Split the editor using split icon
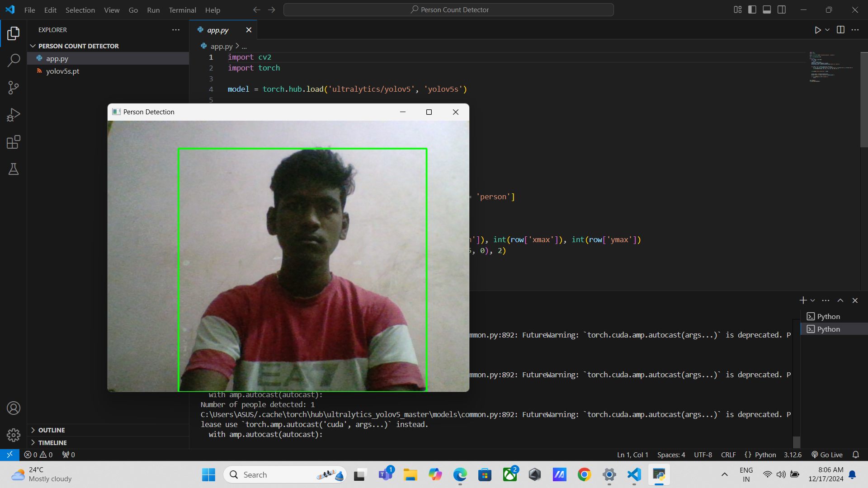Screen dimensions: 868x488 [x=840, y=30]
